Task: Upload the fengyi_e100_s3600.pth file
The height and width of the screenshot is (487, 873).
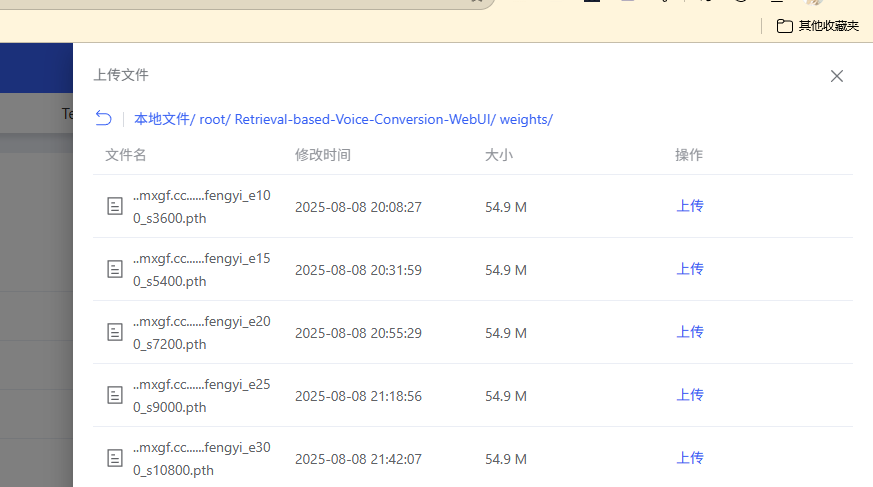Action: click(690, 206)
